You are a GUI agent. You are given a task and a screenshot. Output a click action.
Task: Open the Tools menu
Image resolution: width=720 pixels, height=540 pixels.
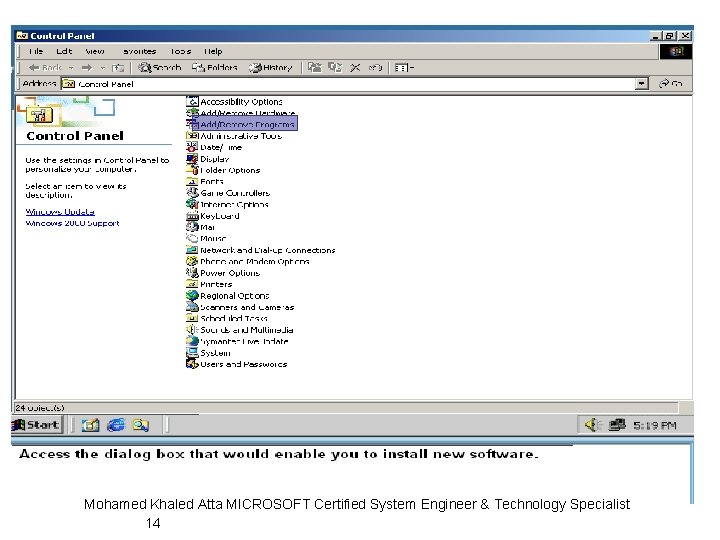point(180,51)
